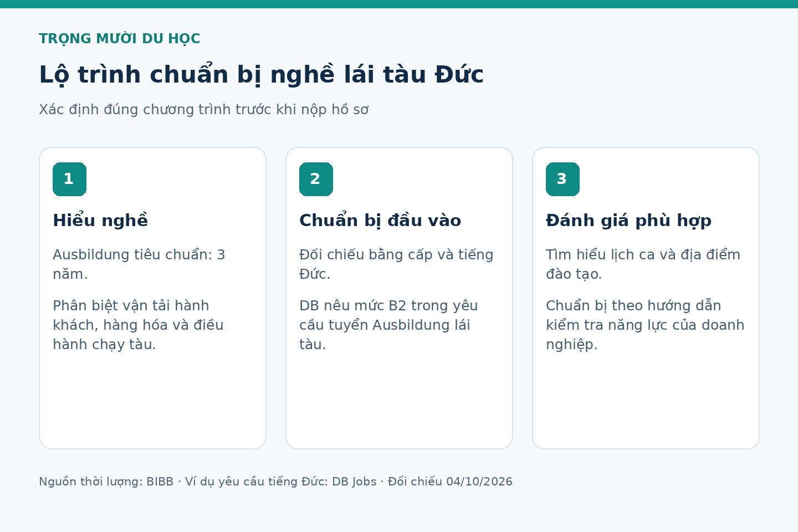Select the number 2 step badge
Viewport: 798px width, 532px height.
coord(316,179)
